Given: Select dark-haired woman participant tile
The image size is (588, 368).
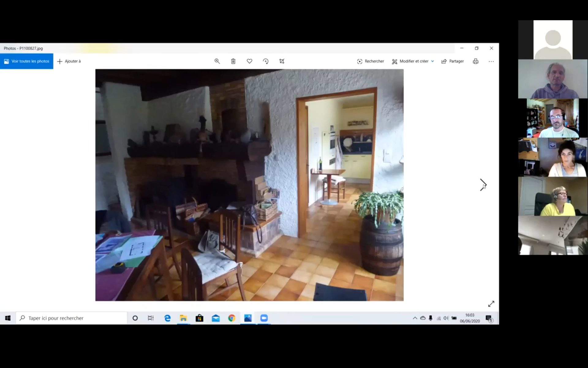Looking at the screenshot, I should [553, 157].
